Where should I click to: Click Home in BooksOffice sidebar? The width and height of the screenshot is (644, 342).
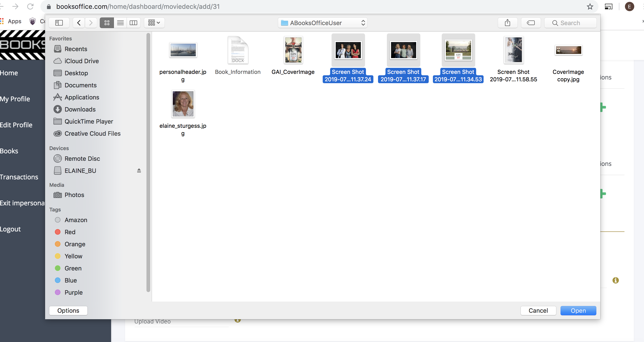[9, 73]
